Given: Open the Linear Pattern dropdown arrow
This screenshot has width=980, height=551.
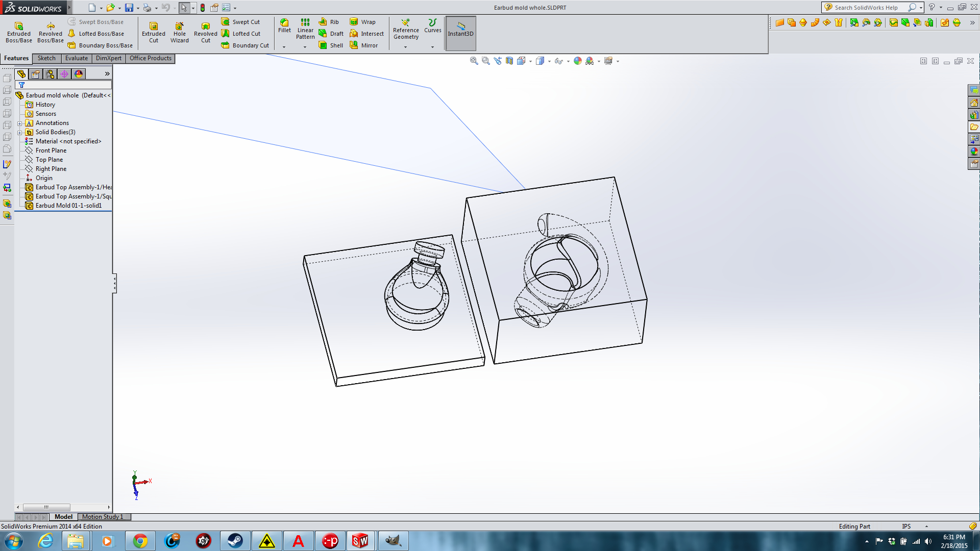Looking at the screenshot, I should 305,47.
